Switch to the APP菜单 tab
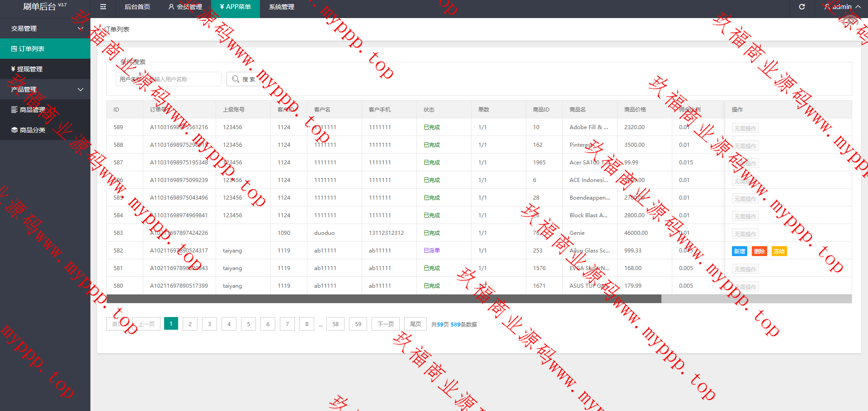This screenshot has width=868, height=411. (x=235, y=7)
